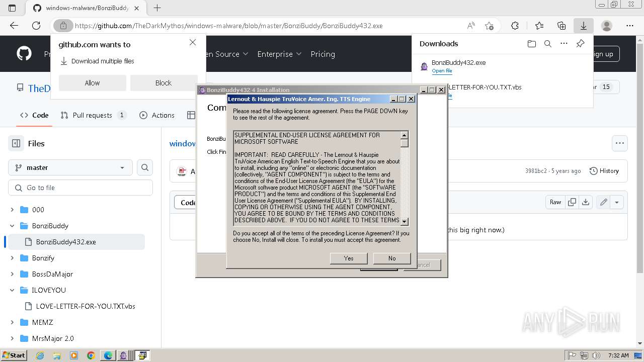The width and height of the screenshot is (644, 362).
Task: Open the Pricing menu item
Action: pyautogui.click(x=323, y=54)
